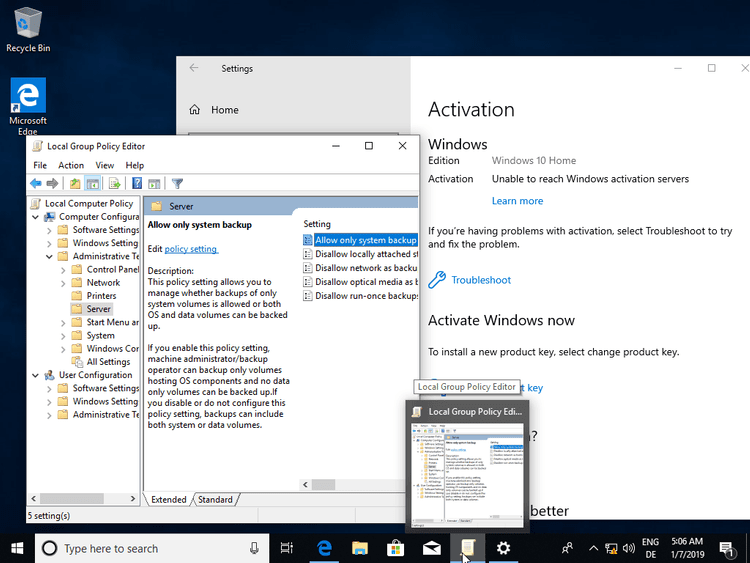Collapse the Administrative Templates node under Computer Configuration

click(x=50, y=256)
